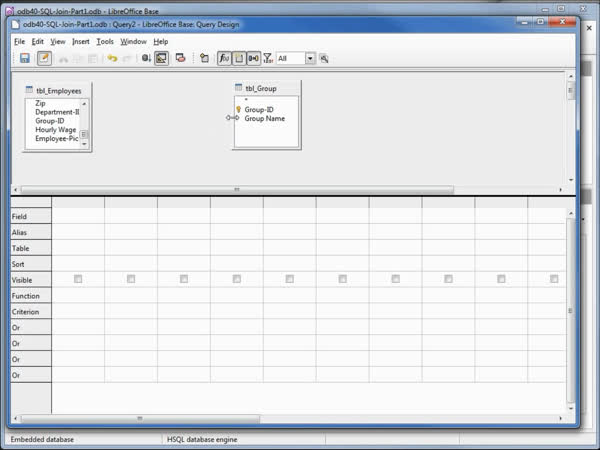Viewport: 600px width, 450px height.
Task: Run the query from the toolbar
Action: point(146,59)
